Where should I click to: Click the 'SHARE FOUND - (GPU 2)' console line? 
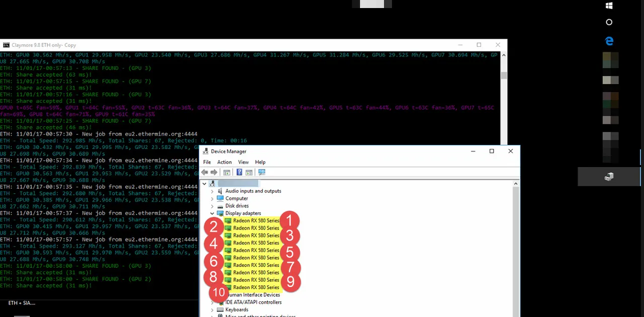[75, 279]
